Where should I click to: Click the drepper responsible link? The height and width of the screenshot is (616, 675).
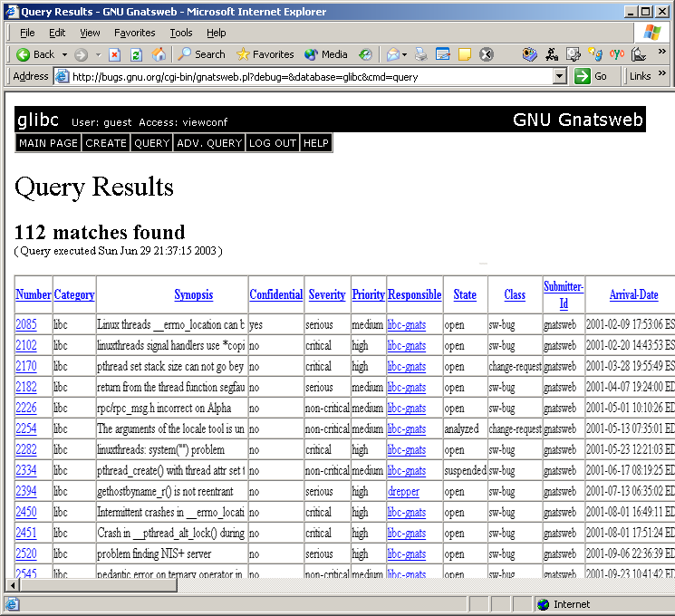point(403,492)
